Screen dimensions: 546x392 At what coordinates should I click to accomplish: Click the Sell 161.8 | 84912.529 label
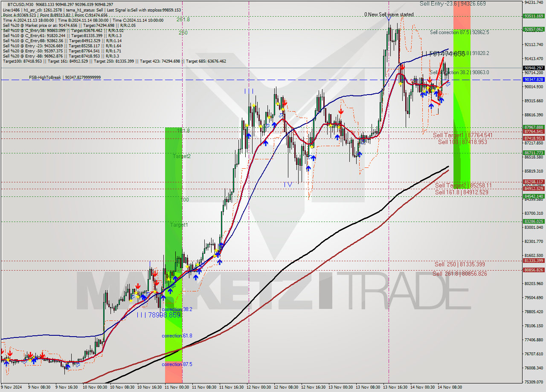tap(462, 193)
